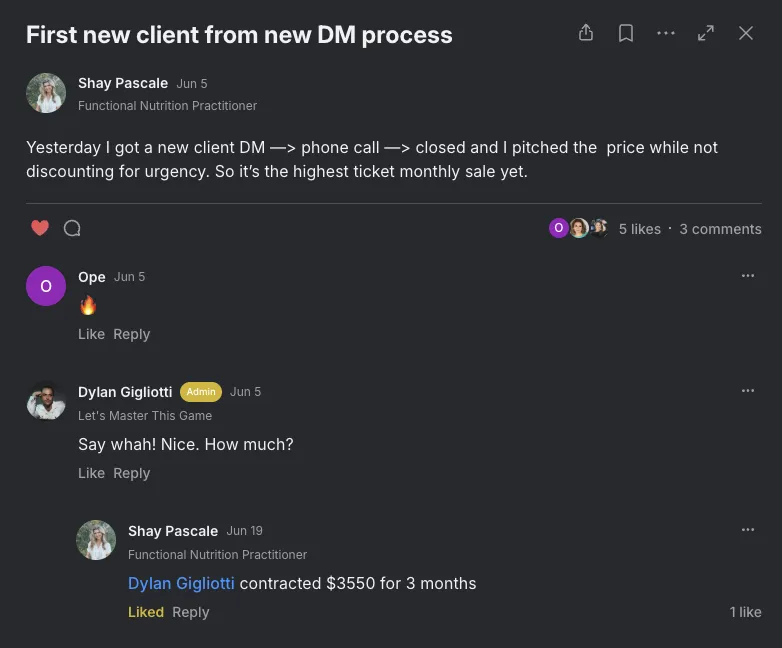Like Ope's fire emoji comment
This screenshot has height=648, width=782.
click(x=91, y=334)
